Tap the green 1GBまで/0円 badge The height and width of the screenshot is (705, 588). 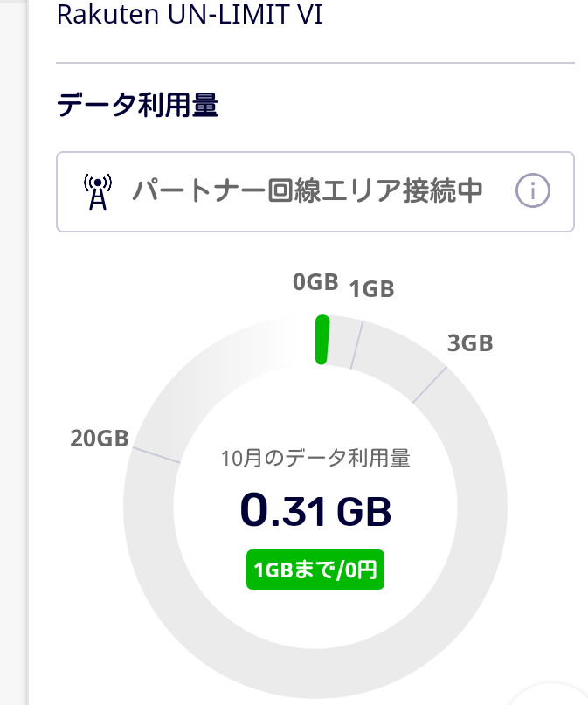[x=315, y=570]
